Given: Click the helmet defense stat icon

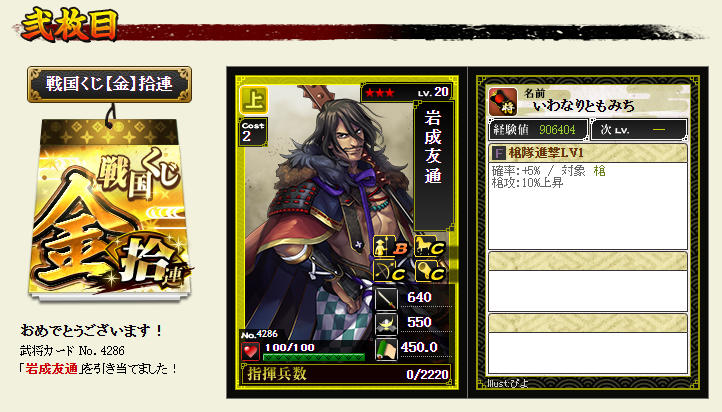Looking at the screenshot, I should 386,324.
